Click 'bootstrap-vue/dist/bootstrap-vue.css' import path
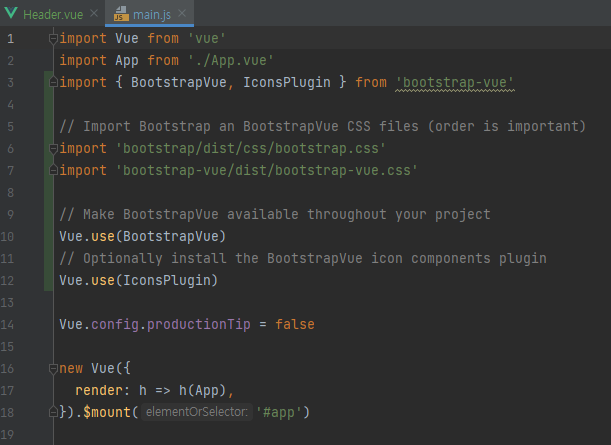The image size is (611, 445). tap(267, 171)
